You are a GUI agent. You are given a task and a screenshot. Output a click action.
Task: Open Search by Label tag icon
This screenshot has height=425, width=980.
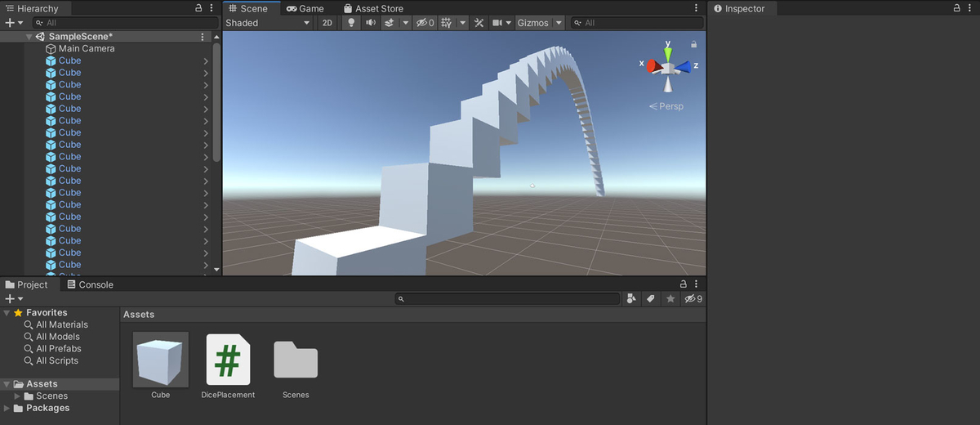coord(651,299)
